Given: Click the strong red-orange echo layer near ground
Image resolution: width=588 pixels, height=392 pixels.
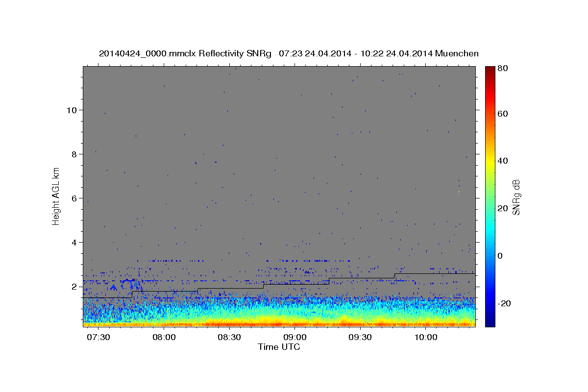Looking at the screenshot, I should click(279, 323).
